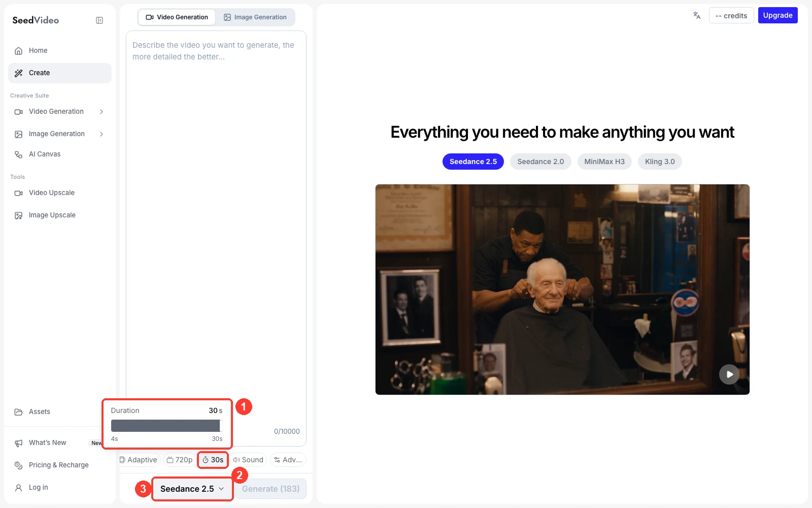Image resolution: width=812 pixels, height=508 pixels.
Task: Select the MiniMax H3 showcase pill
Action: (604, 162)
